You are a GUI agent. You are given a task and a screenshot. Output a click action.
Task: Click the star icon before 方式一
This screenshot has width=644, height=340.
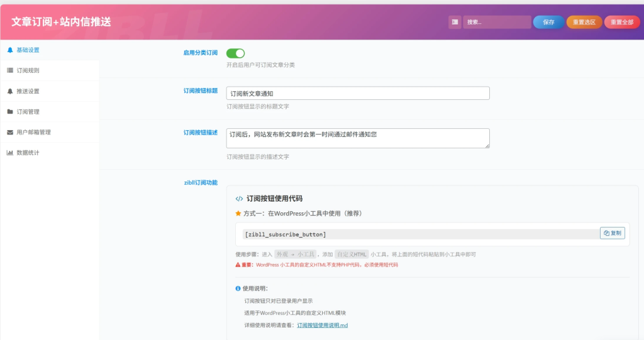[x=238, y=214]
